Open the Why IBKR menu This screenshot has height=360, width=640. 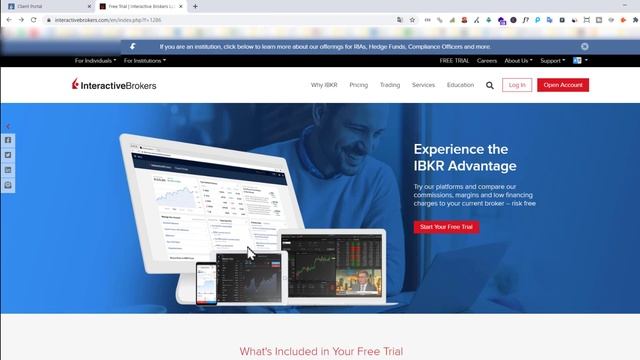coord(324,85)
